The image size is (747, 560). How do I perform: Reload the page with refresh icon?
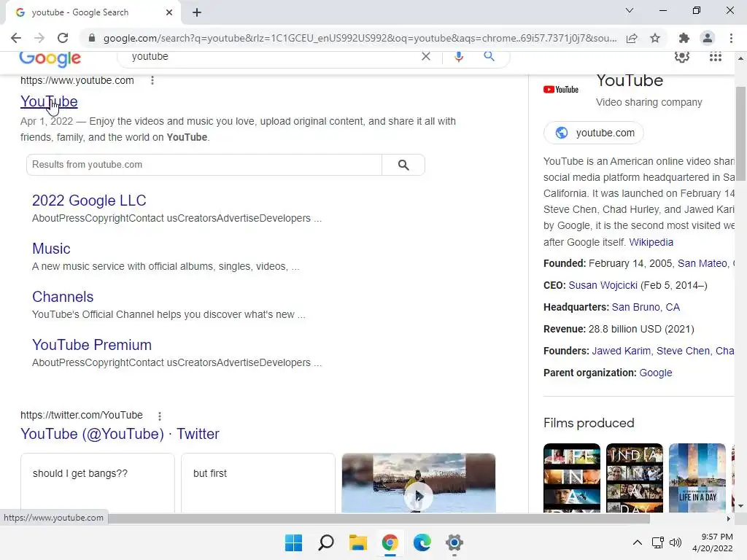click(x=63, y=38)
